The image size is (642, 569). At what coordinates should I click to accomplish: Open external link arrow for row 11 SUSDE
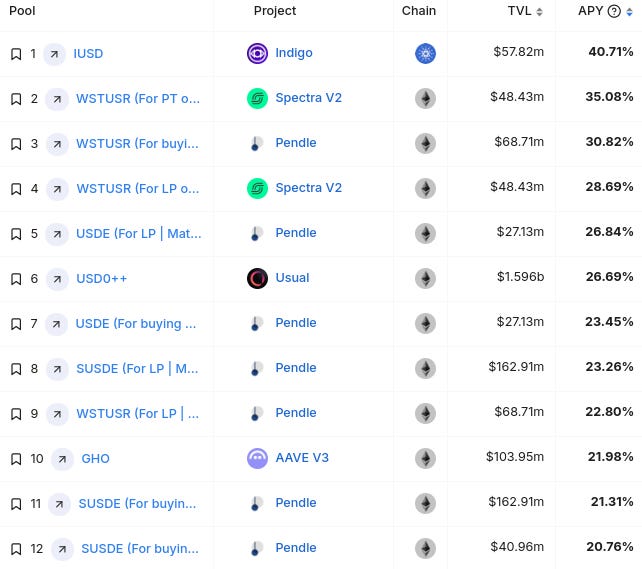[x=59, y=504]
